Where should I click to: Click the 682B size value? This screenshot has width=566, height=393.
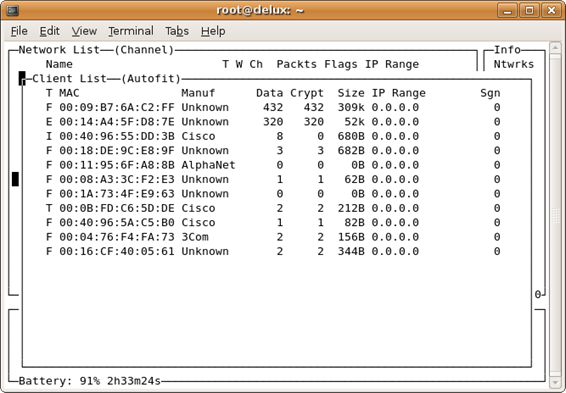click(351, 150)
